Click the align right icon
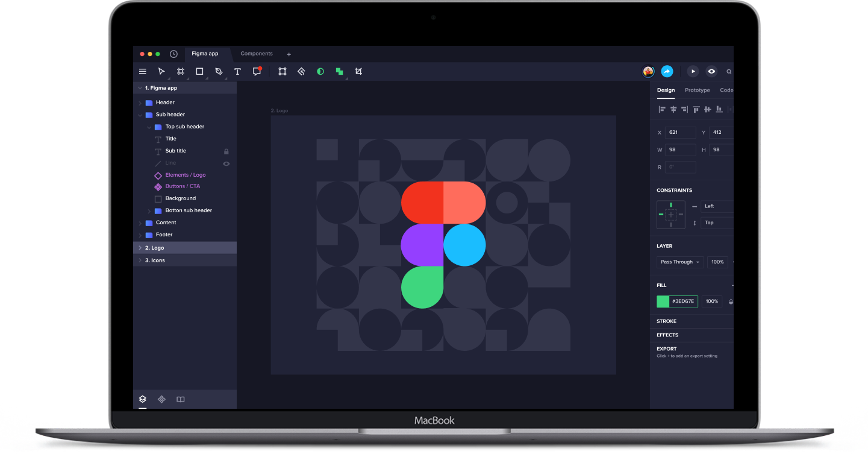 click(684, 109)
